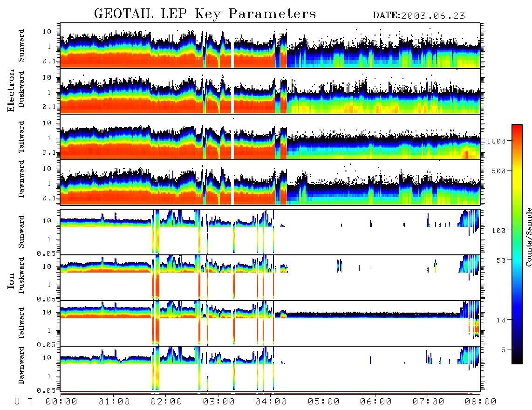Click the Electron "Tailward" panel label
This screenshot has width=532, height=410.
(x=21, y=137)
